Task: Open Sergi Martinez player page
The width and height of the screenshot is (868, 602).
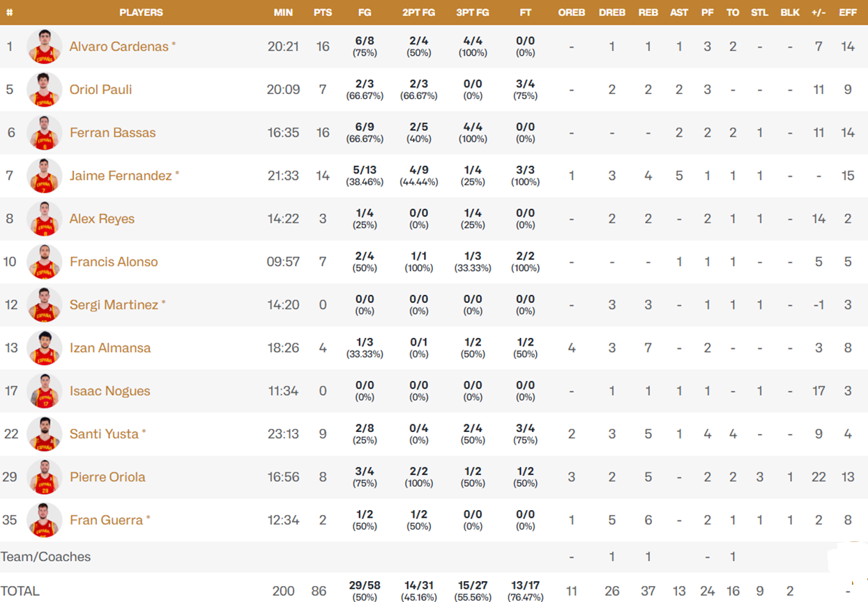Action: tap(114, 305)
